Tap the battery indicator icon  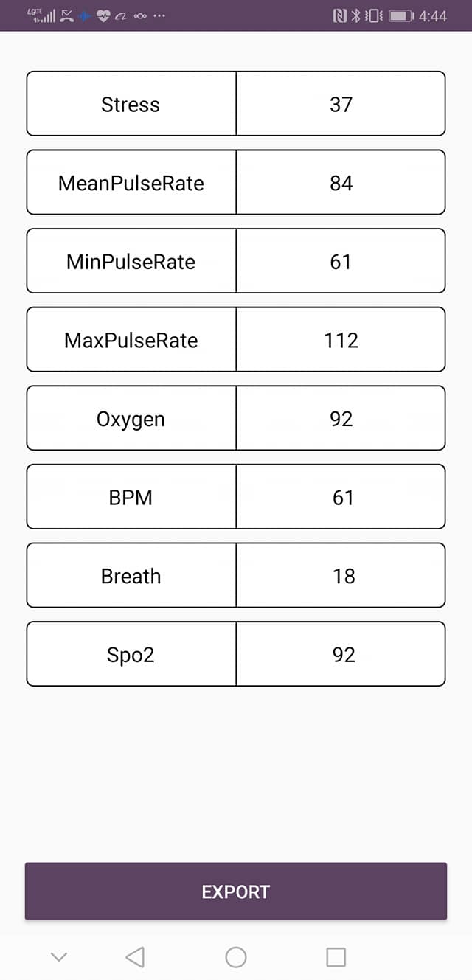[x=400, y=15]
